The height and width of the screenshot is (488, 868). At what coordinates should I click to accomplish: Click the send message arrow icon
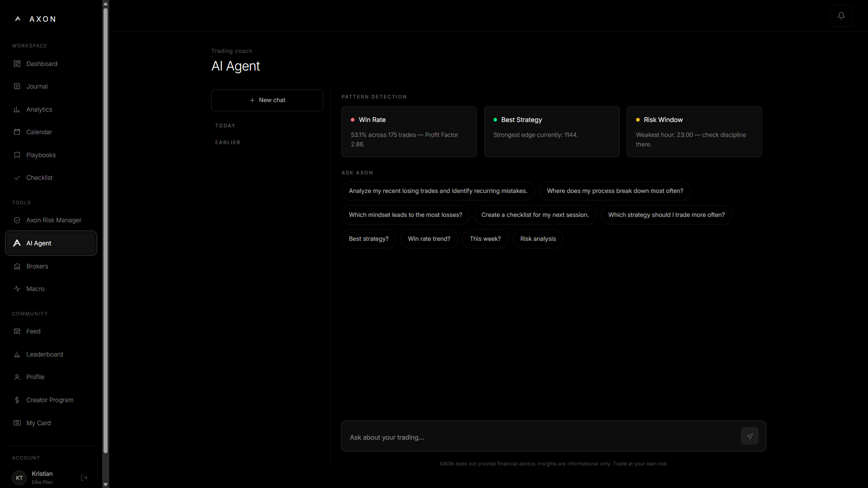[x=750, y=436]
